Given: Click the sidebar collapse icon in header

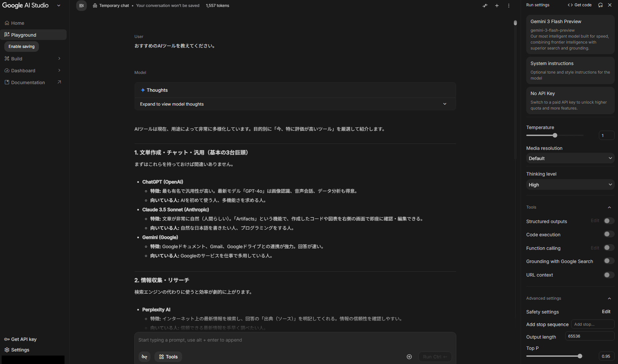Looking at the screenshot, I should point(81,6).
